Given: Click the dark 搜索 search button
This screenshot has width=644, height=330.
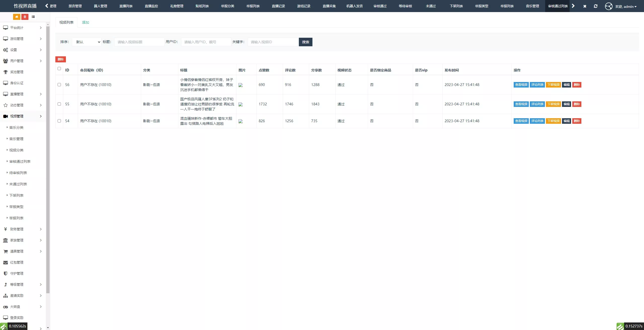Looking at the screenshot, I should 305,42.
